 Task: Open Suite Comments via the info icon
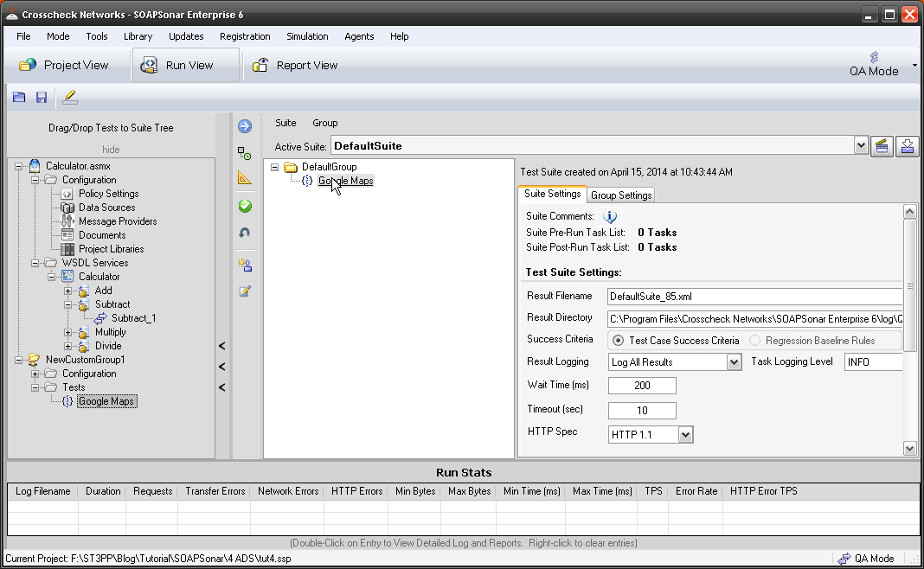610,217
